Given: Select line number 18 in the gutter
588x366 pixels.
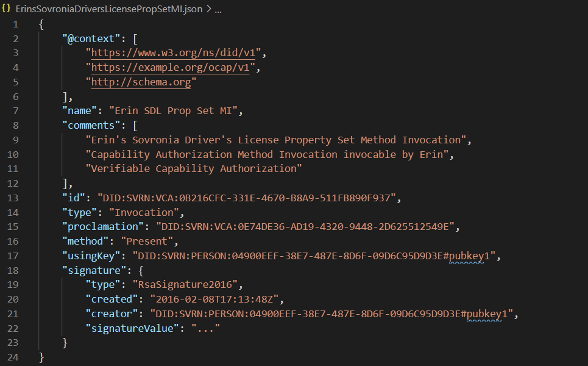Looking at the screenshot, I should coord(13,270).
